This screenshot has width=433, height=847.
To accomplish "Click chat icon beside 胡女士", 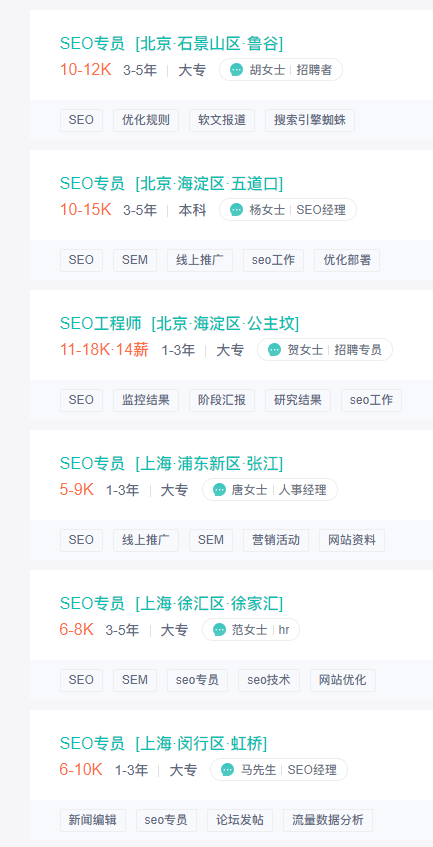I will [x=236, y=70].
